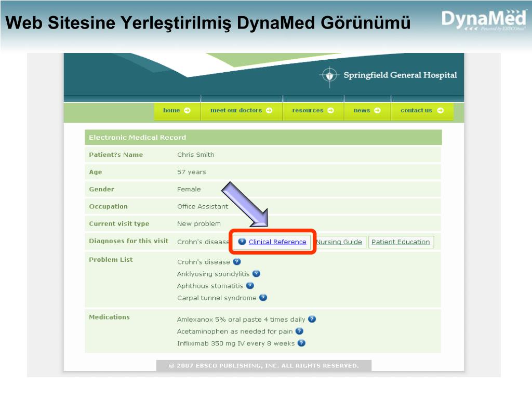
Task: Click slide title Web Sitesine Yerleştirilmiş DynaMed Görünümü
Action: (x=208, y=23)
